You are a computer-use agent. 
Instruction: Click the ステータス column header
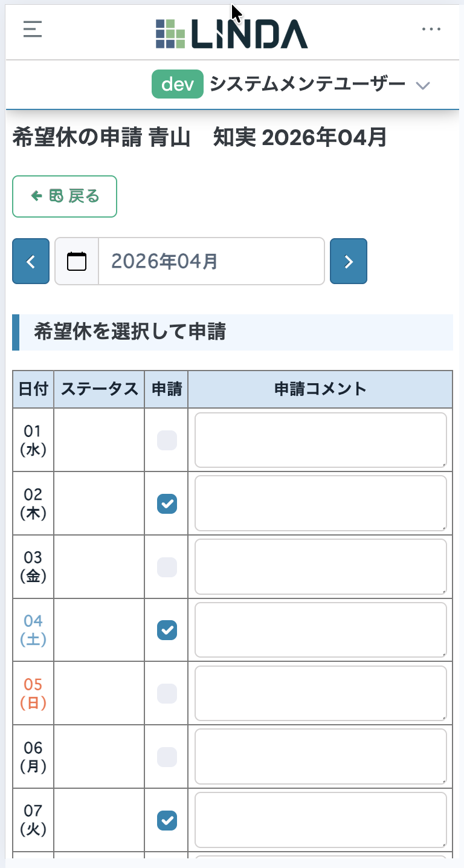(x=99, y=389)
